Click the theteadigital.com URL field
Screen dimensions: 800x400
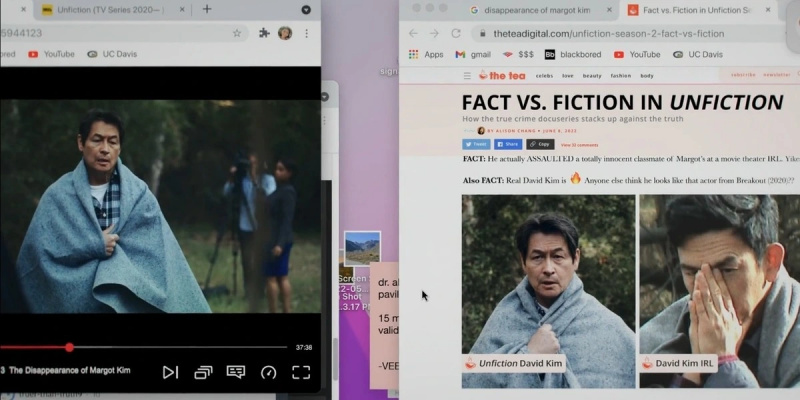[x=608, y=34]
